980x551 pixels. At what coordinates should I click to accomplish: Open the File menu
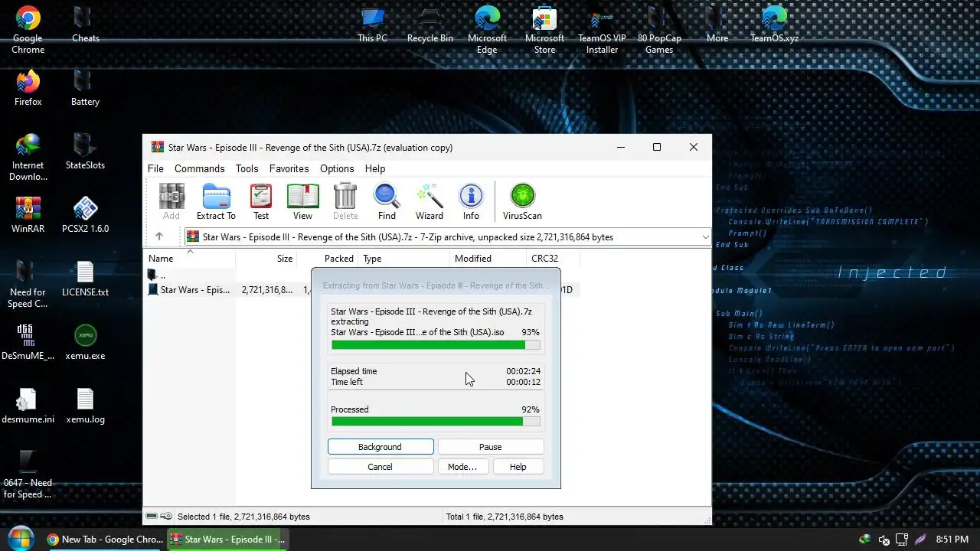155,168
